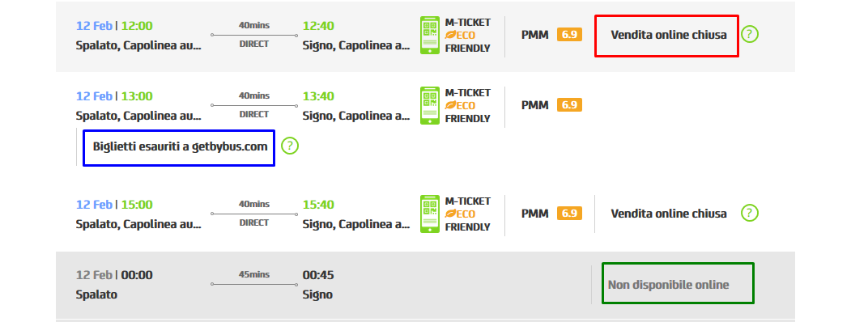868x322 pixels.
Task: Click Biglietti esauriti a getbybus.com label
Action: (x=180, y=146)
